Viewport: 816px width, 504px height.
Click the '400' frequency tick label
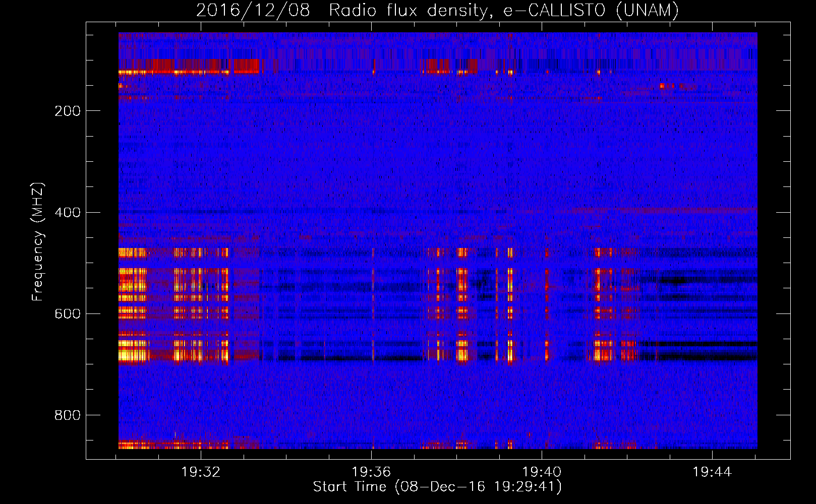[x=67, y=212]
